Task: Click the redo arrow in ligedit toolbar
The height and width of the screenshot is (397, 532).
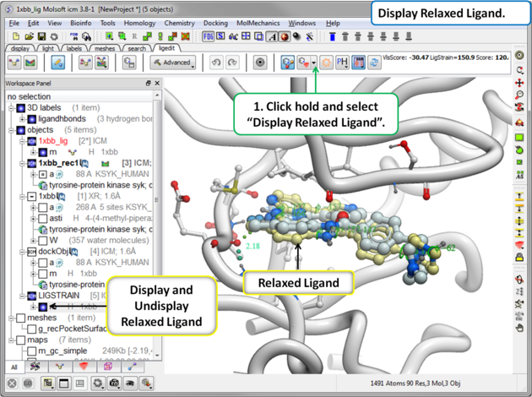Action: click(231, 63)
